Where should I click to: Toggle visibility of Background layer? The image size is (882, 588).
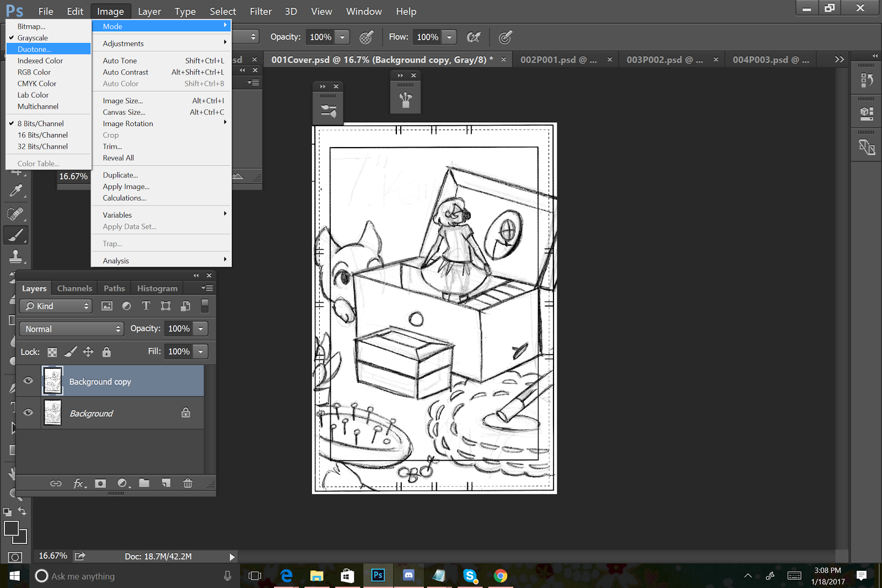click(28, 413)
